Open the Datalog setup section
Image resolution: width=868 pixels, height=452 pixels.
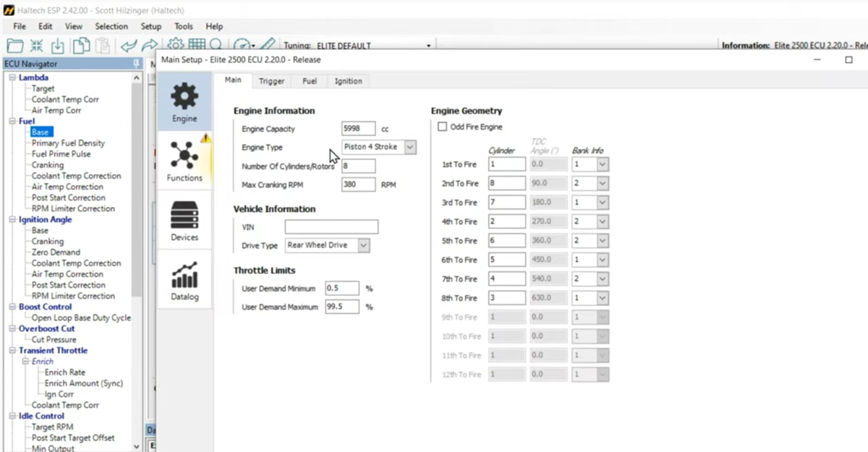pyautogui.click(x=184, y=280)
